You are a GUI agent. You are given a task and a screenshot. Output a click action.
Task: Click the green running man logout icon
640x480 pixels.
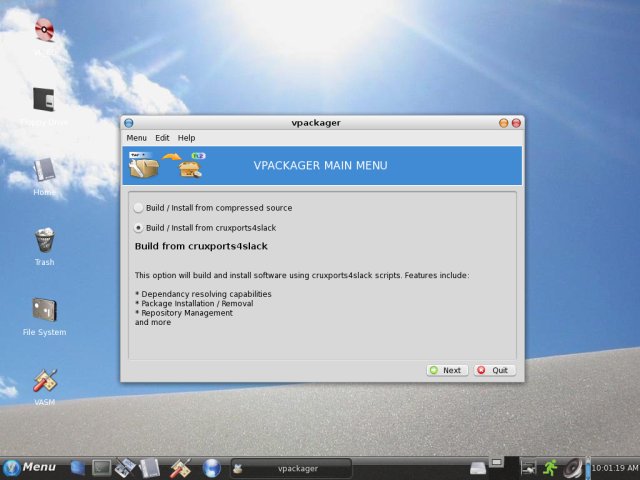point(550,468)
